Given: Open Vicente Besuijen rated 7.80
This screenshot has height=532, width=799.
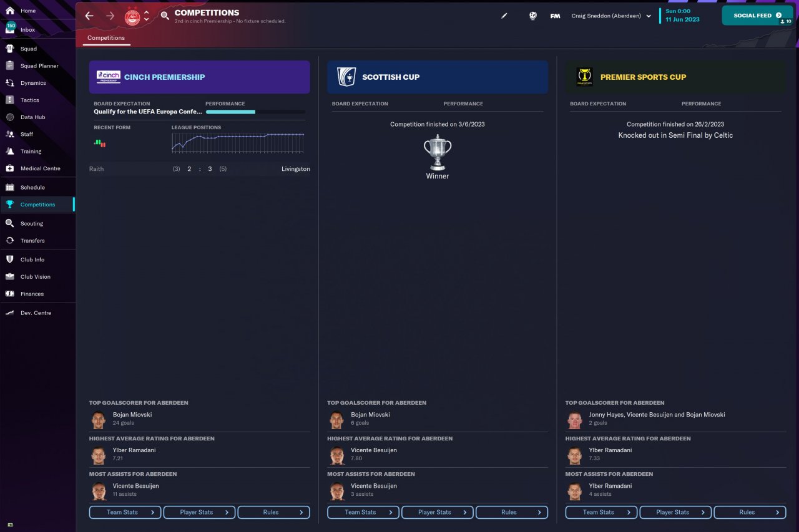Looking at the screenshot, I should [374, 450].
